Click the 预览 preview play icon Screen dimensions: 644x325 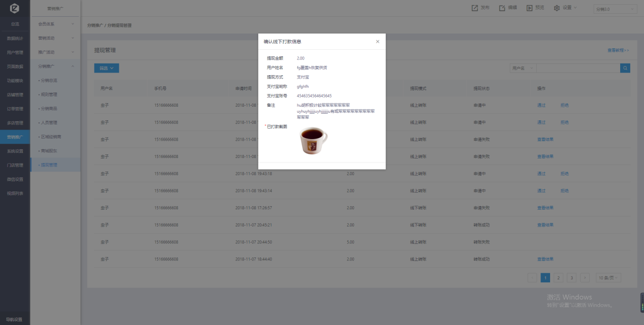click(x=529, y=8)
